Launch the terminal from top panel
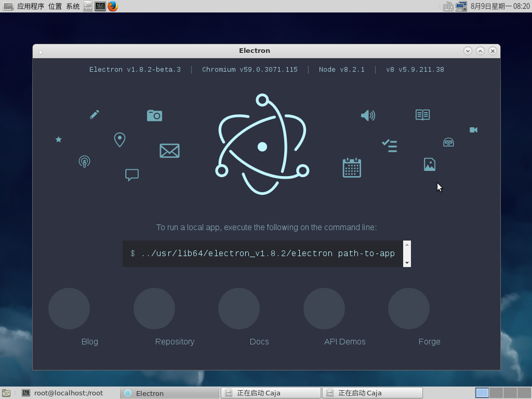This screenshot has width=532, height=399. [100, 6]
